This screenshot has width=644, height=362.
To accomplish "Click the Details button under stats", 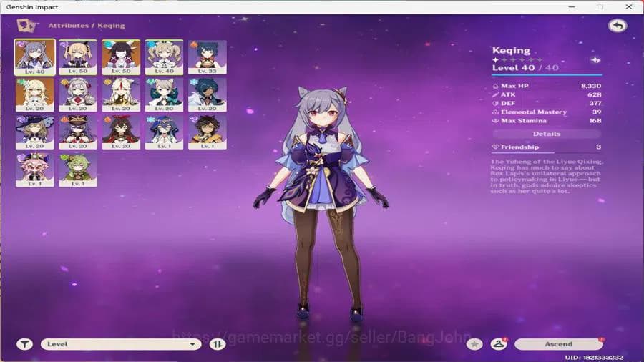I will coord(547,134).
